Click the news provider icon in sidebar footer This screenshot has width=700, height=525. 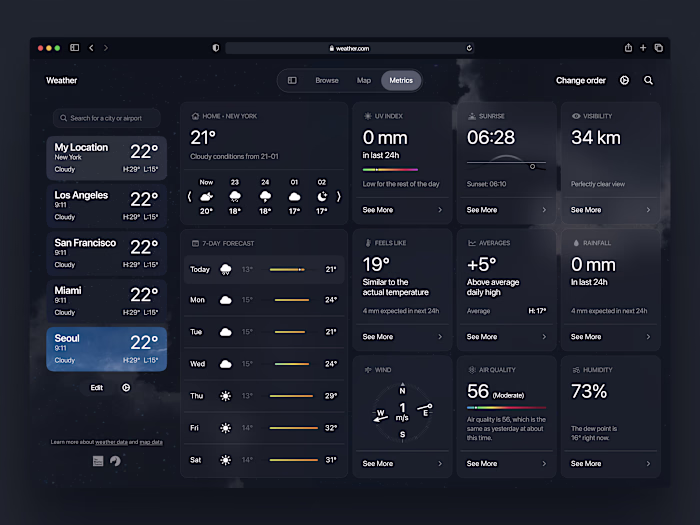[98, 461]
